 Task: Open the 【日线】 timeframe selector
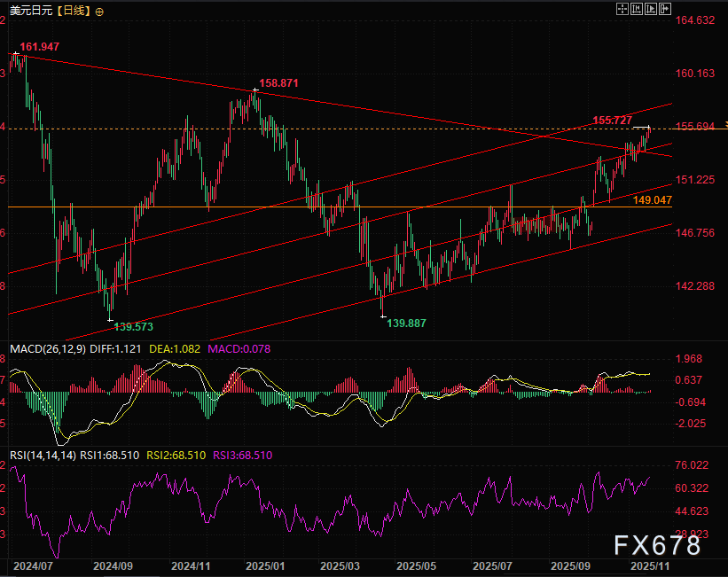tap(72, 12)
